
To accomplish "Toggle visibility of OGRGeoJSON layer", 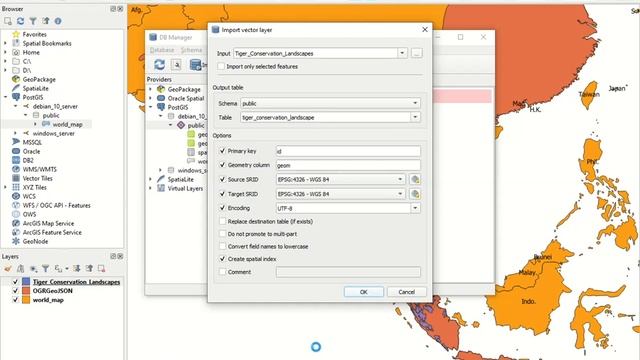I will pos(16,291).
